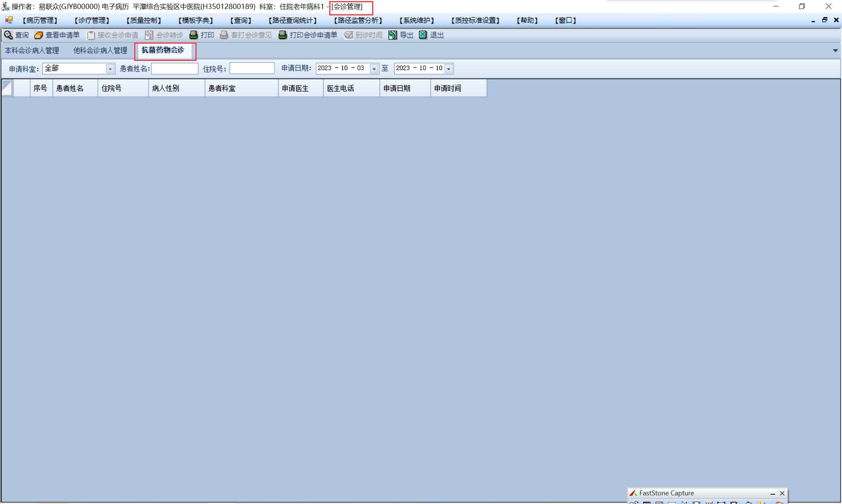Click the application icon left of 病历管理

point(9,20)
